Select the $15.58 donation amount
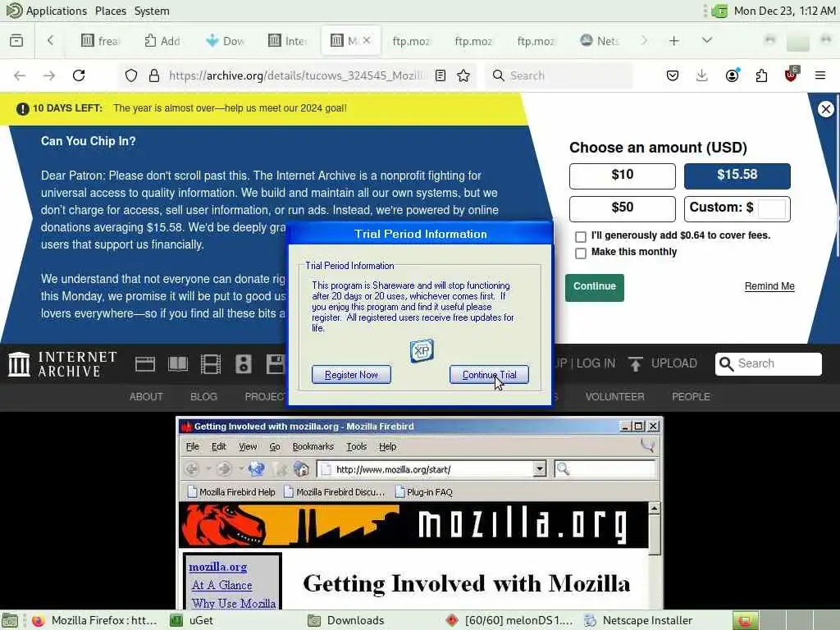 [737, 176]
